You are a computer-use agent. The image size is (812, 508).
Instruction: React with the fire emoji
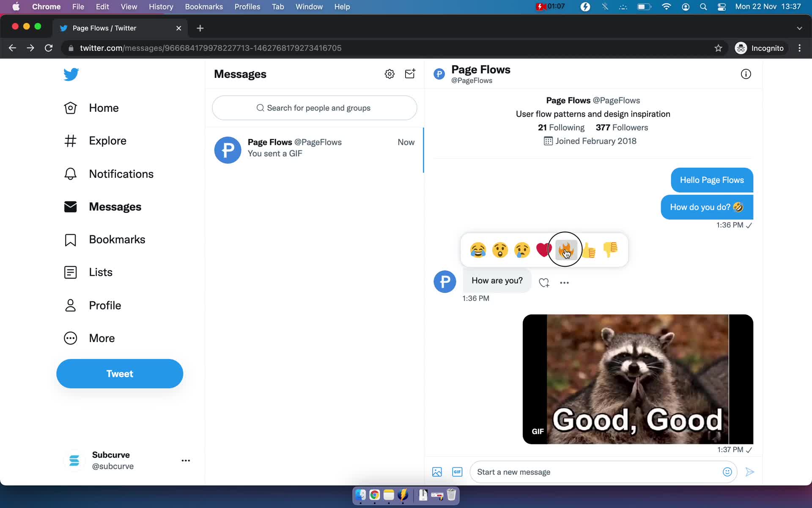565,250
